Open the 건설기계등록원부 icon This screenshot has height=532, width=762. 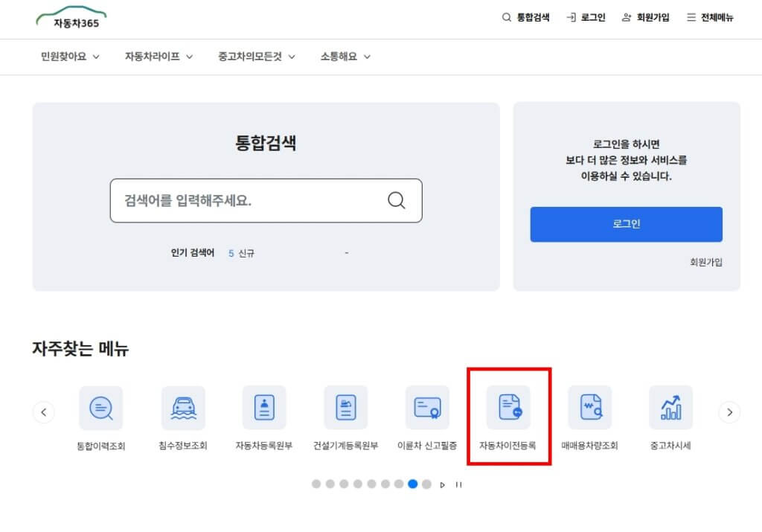tap(345, 408)
